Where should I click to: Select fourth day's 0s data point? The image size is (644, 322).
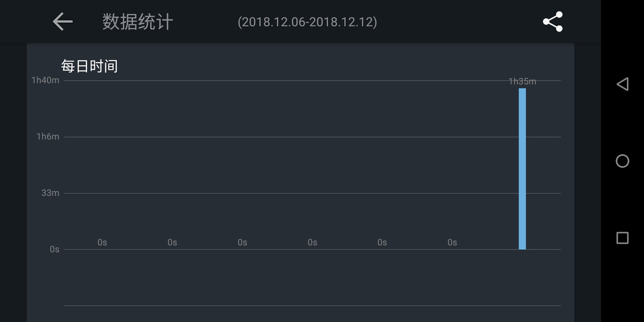pos(312,242)
